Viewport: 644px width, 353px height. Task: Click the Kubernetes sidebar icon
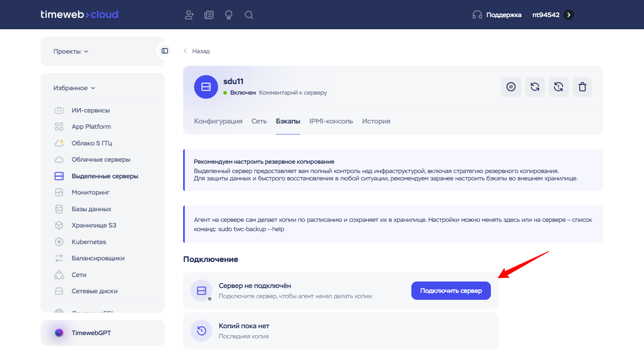pyautogui.click(x=59, y=242)
